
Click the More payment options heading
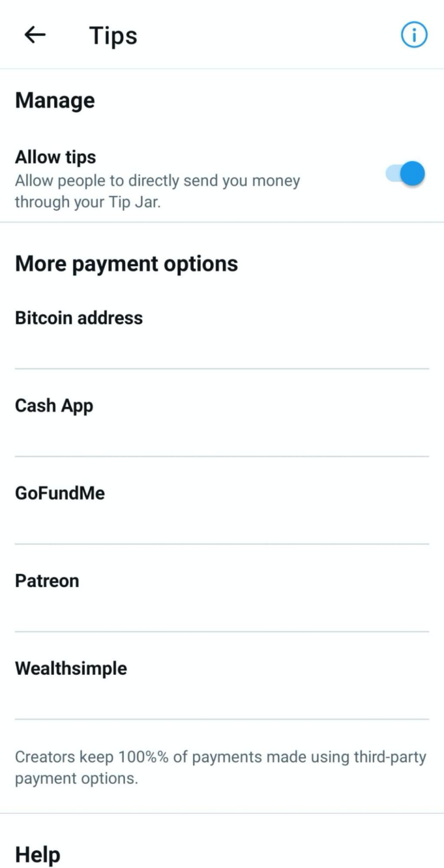point(127,263)
